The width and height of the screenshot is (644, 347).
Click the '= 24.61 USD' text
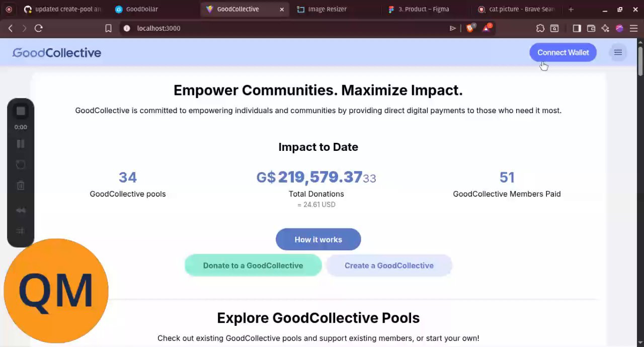316,205
